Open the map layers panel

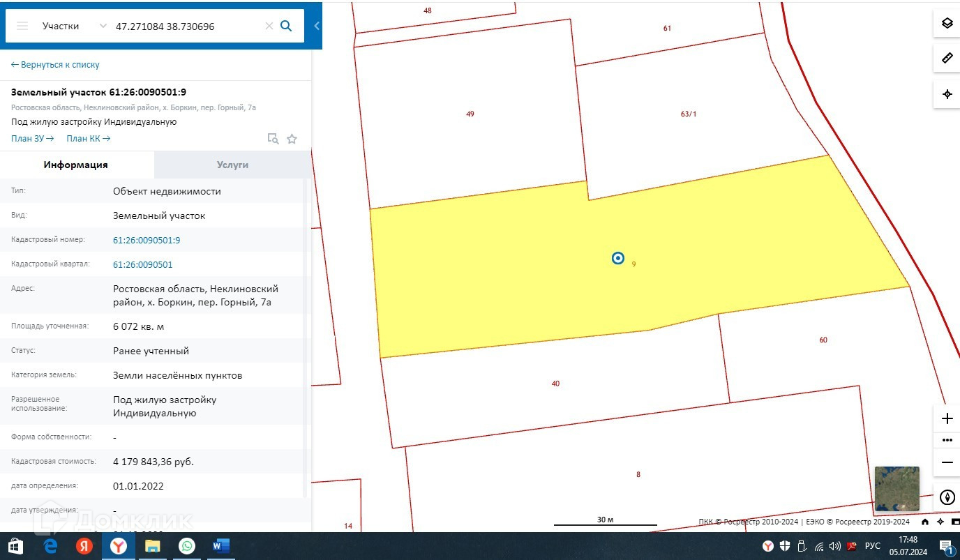pos(947,23)
